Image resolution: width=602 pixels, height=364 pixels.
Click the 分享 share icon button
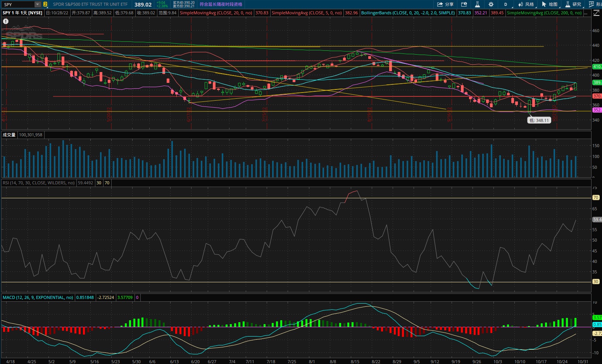pos(445,5)
